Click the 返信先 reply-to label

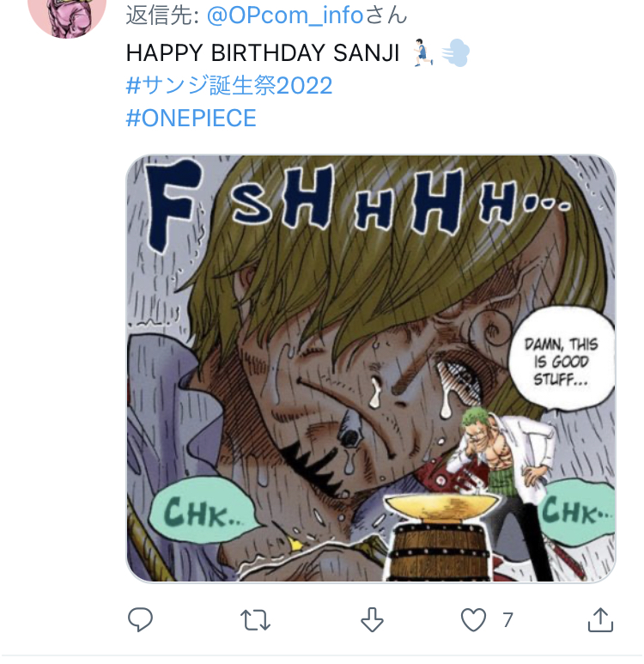coord(161,15)
